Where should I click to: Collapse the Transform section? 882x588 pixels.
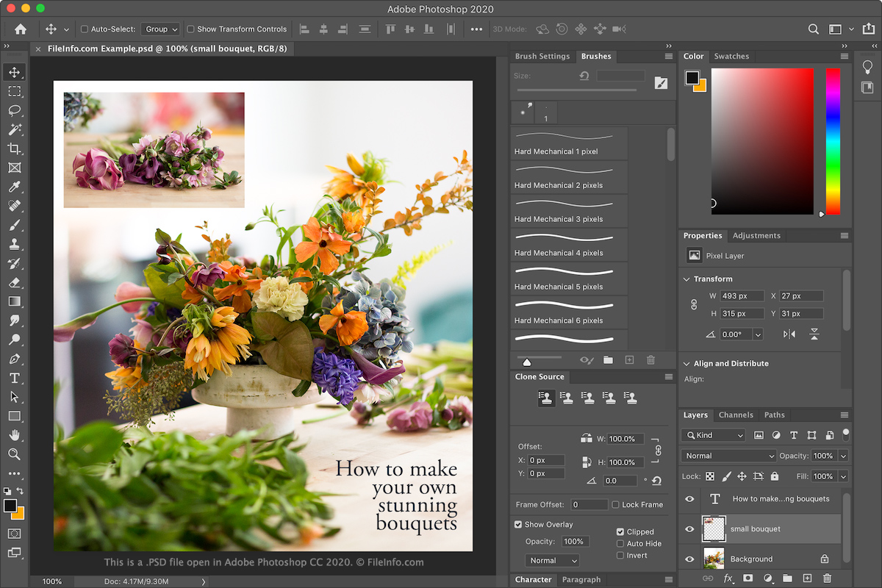click(686, 279)
